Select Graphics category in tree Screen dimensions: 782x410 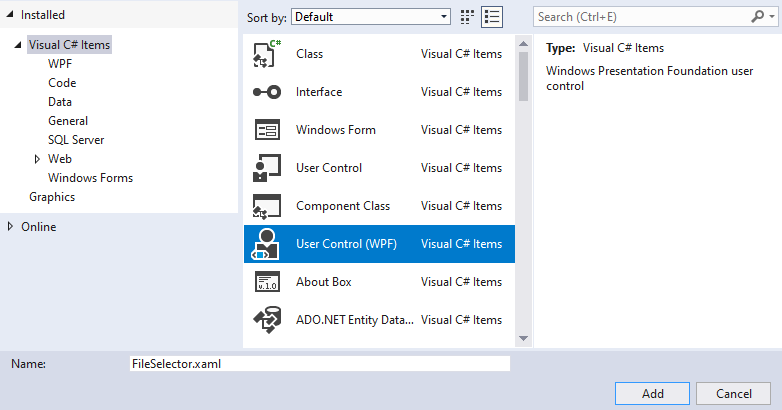pos(52,197)
